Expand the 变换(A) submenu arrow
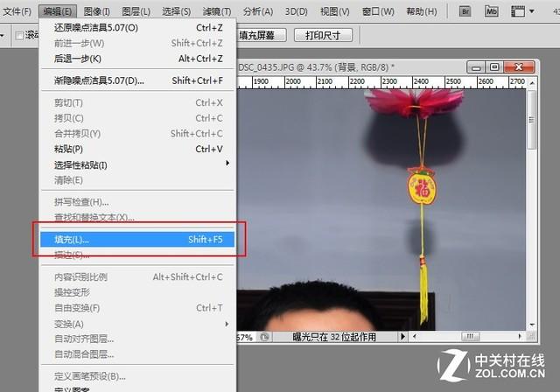 [227, 324]
